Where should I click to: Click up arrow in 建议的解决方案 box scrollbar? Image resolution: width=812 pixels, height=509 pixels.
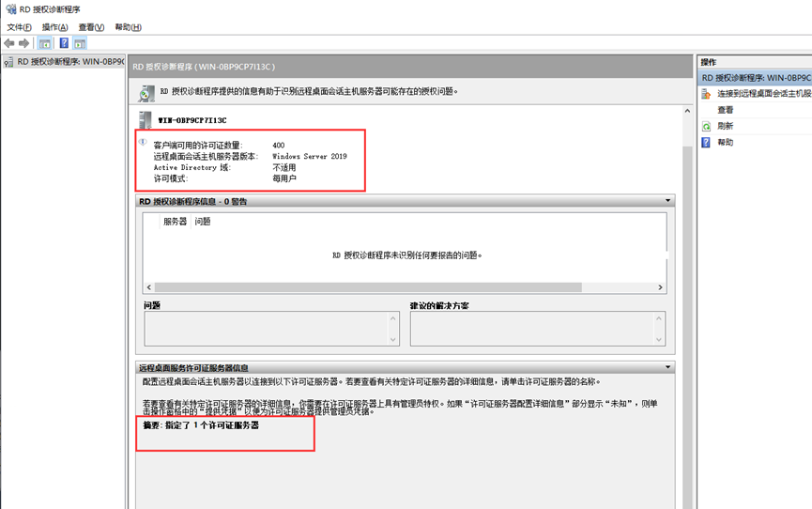pos(659,318)
